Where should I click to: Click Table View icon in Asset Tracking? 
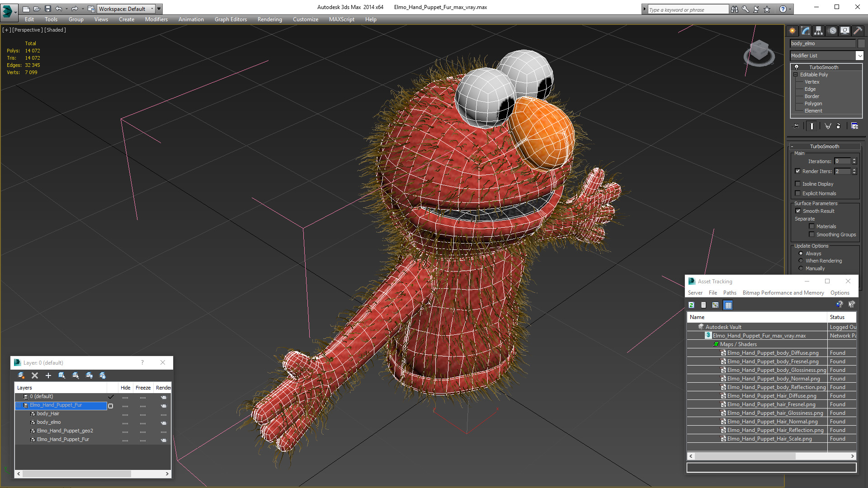click(728, 305)
